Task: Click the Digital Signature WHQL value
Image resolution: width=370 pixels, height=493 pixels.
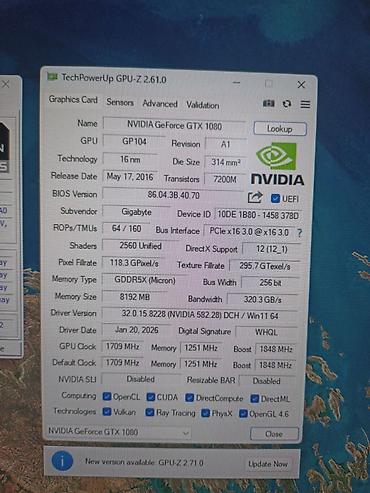Action: click(x=266, y=332)
